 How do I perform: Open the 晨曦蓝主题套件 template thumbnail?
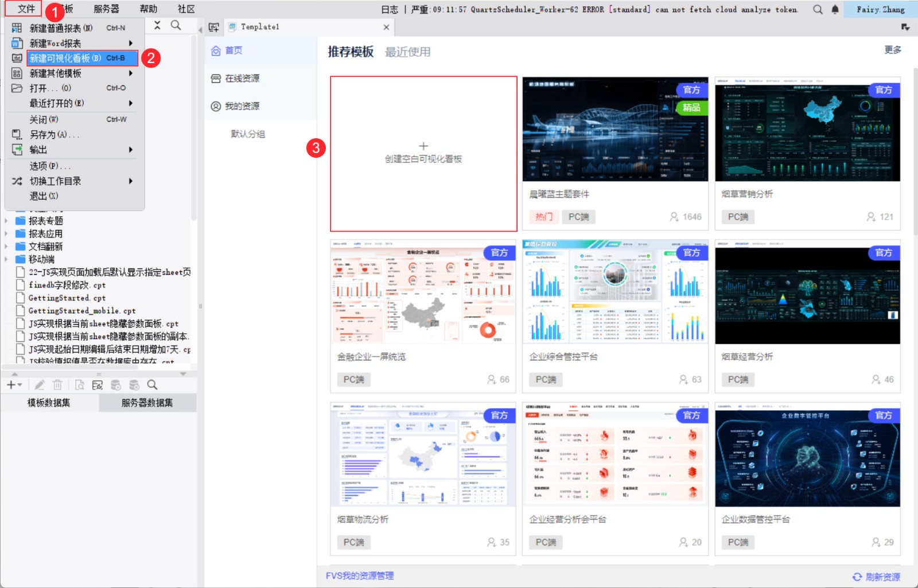pyautogui.click(x=615, y=129)
